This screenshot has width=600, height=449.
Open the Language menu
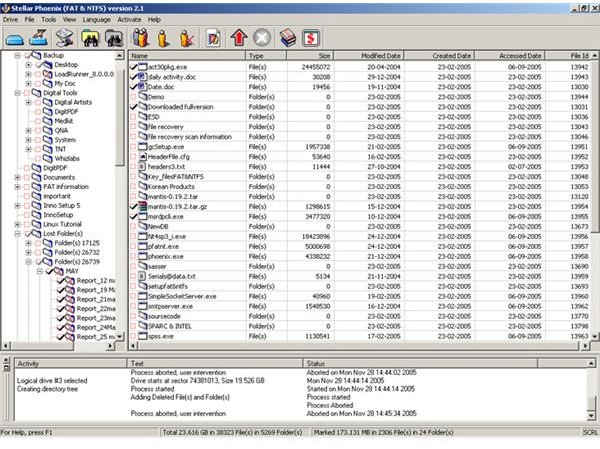click(96, 20)
